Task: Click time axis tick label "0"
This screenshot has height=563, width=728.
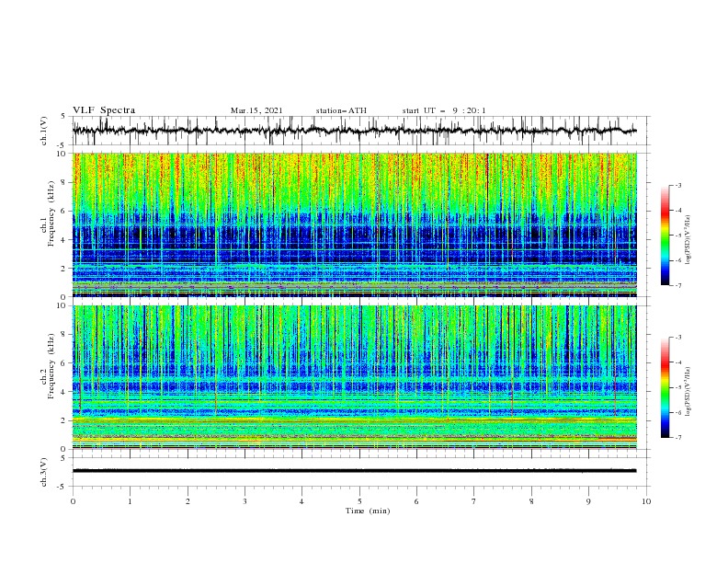Action: (73, 501)
